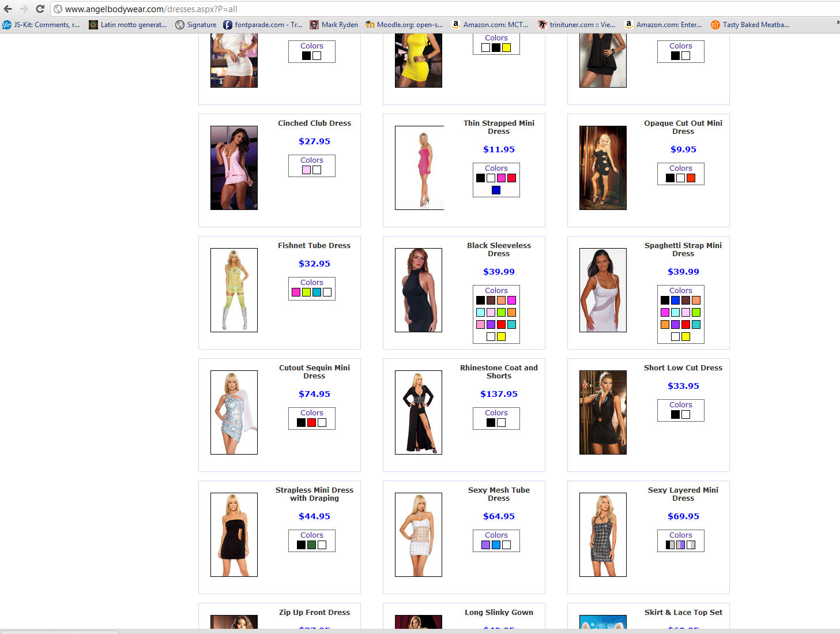Pick the magenta swatch for Fishnet Tube Dress
Image resolution: width=840 pixels, height=634 pixels.
296,292
